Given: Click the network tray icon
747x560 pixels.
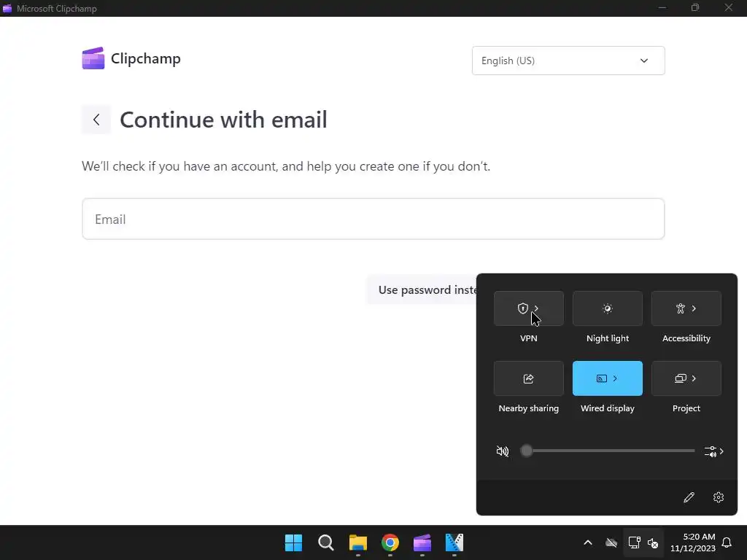Looking at the screenshot, I should tap(634, 542).
